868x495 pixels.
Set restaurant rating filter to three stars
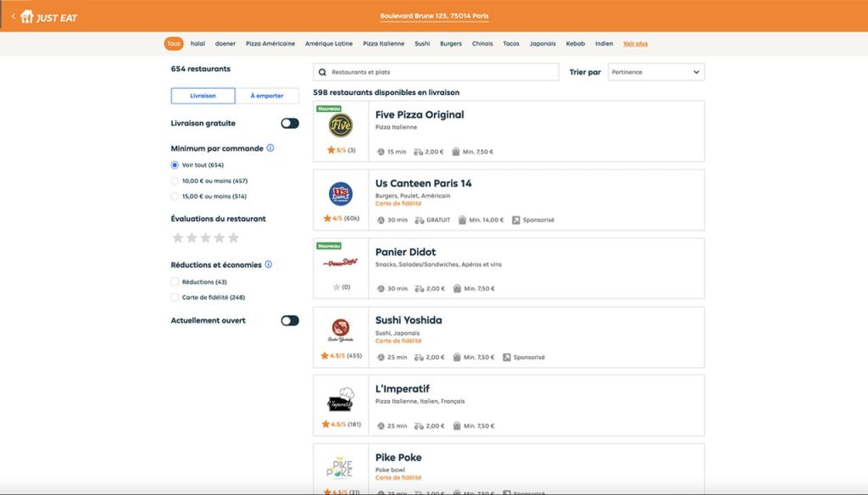click(205, 237)
